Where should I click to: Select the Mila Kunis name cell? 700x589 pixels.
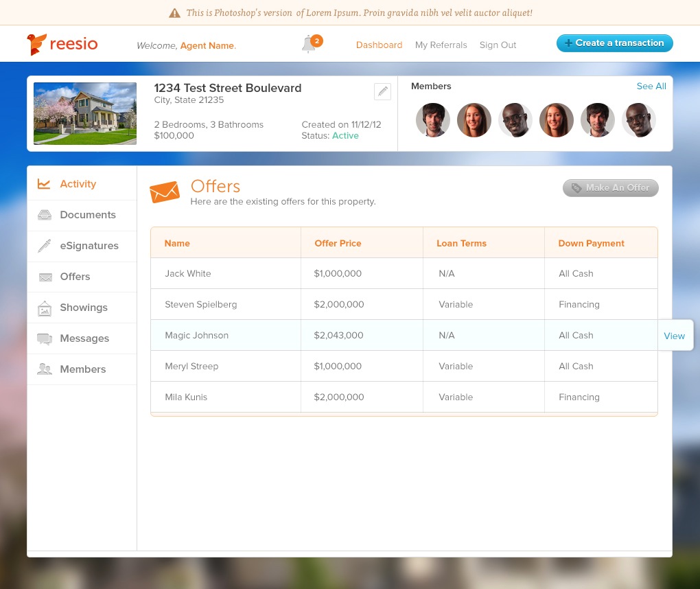(x=186, y=397)
